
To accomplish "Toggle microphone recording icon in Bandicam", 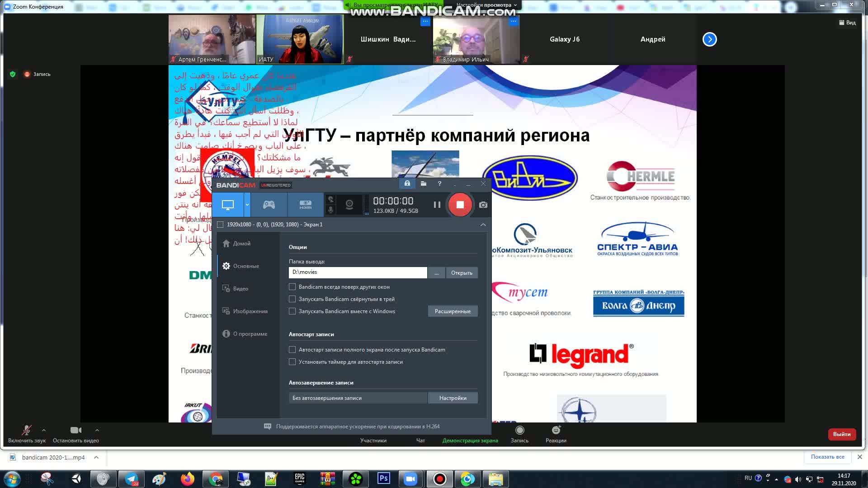I will coord(330,210).
